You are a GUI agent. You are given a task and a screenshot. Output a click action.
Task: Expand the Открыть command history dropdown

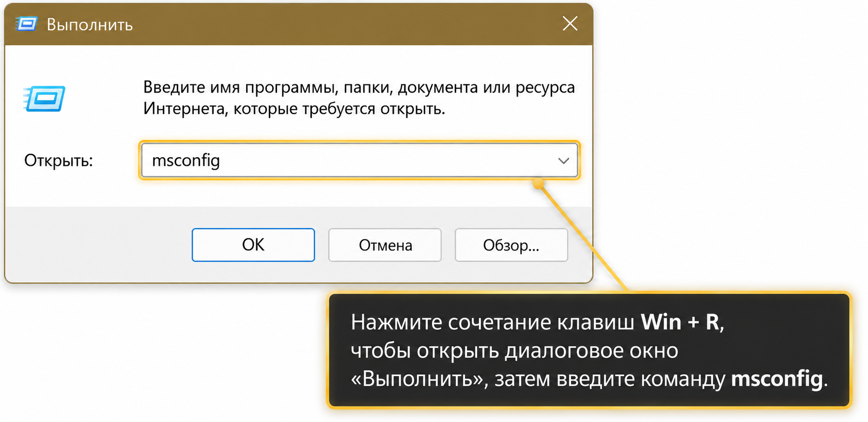coord(563,161)
